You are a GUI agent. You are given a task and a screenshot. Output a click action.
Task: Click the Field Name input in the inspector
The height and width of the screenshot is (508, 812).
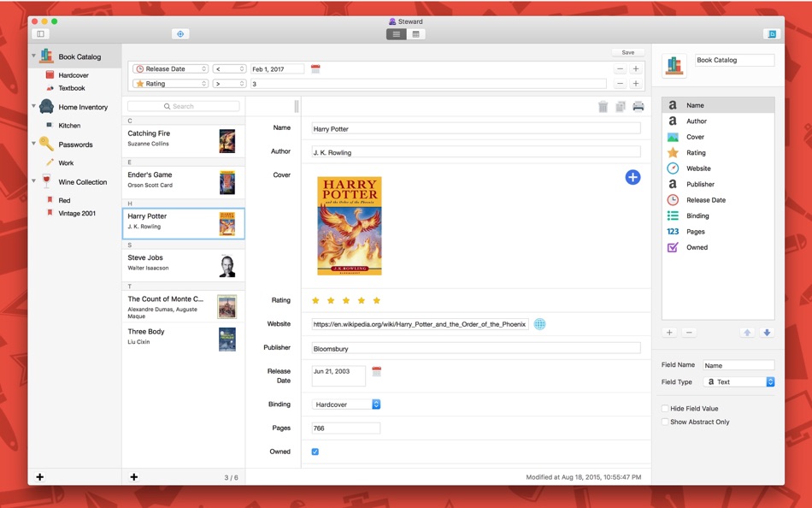pos(738,365)
